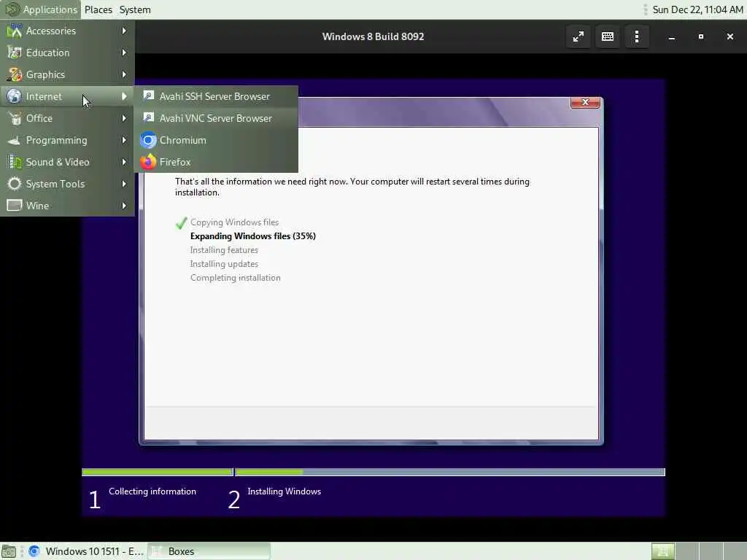
Task: Click the Copying Windows files step
Action: [x=234, y=222]
